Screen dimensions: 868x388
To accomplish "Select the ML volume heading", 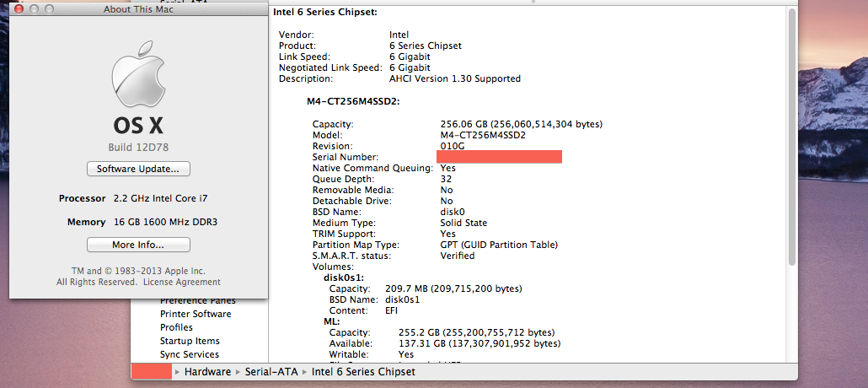I will [x=331, y=321].
